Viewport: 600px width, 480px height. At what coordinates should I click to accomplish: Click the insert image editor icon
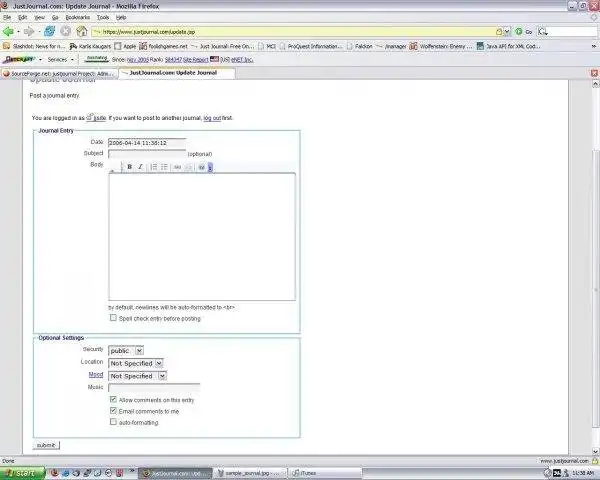[202, 167]
